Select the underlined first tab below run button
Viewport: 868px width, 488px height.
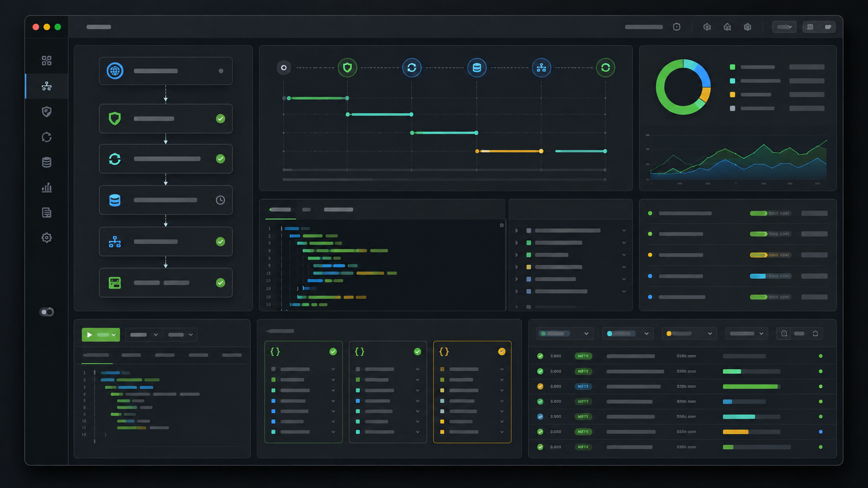click(x=97, y=355)
